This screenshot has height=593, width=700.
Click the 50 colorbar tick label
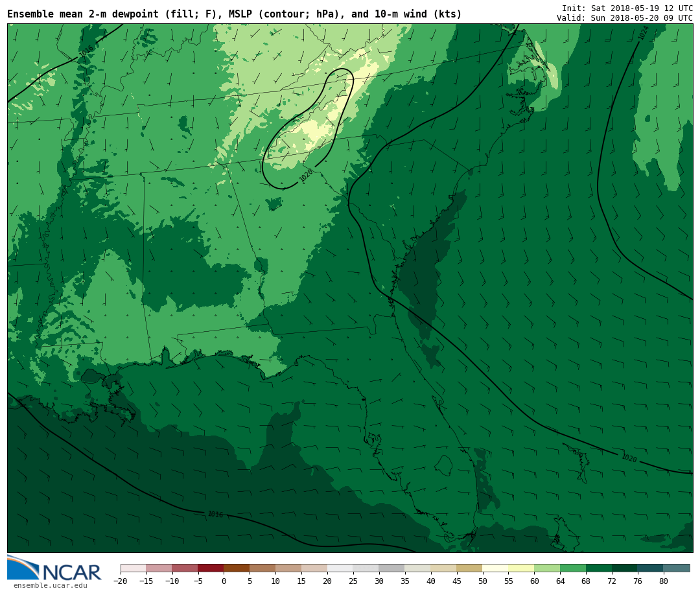[483, 581]
